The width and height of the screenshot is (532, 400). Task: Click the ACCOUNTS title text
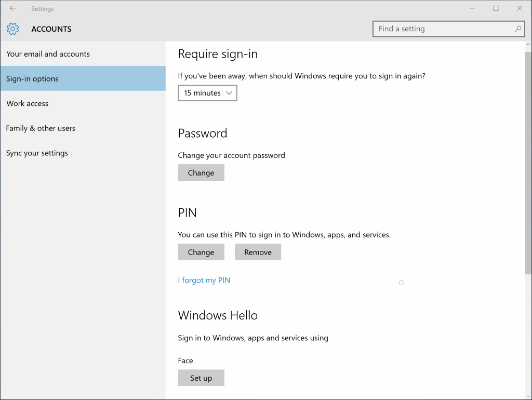[51, 29]
